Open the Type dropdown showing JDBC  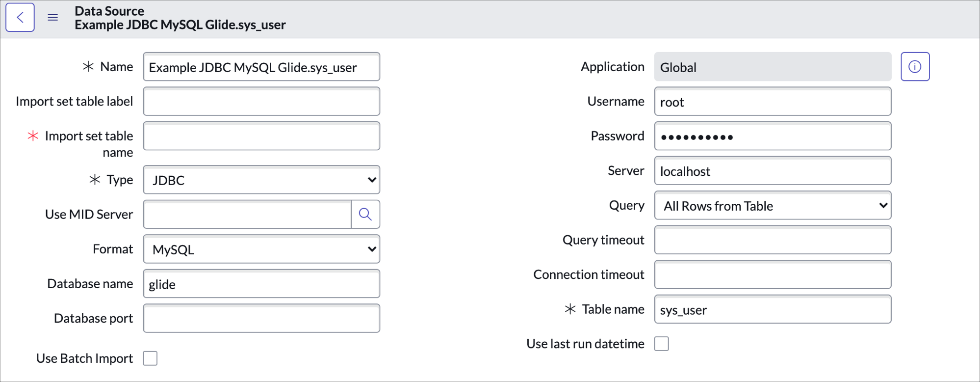pos(261,180)
